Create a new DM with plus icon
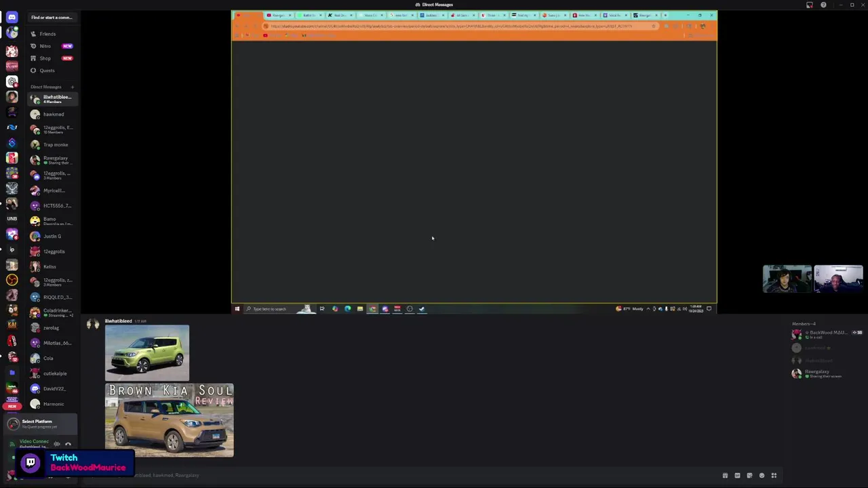Image resolution: width=868 pixels, height=488 pixels. 72,87
